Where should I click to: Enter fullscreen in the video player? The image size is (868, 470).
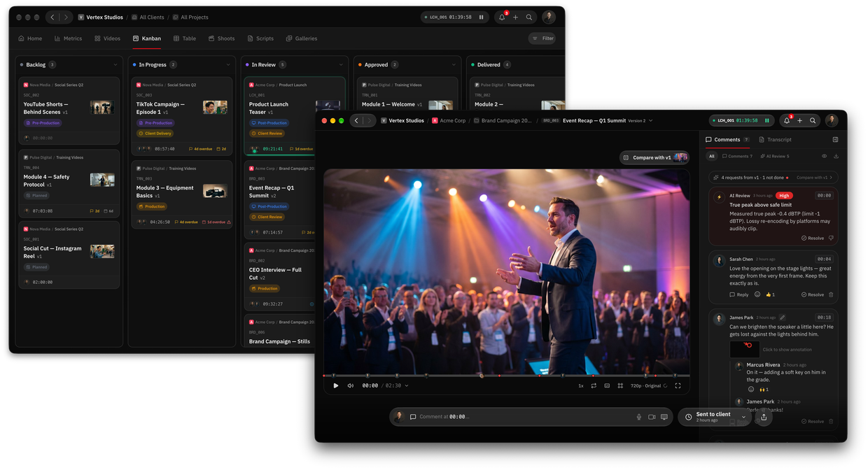click(678, 385)
